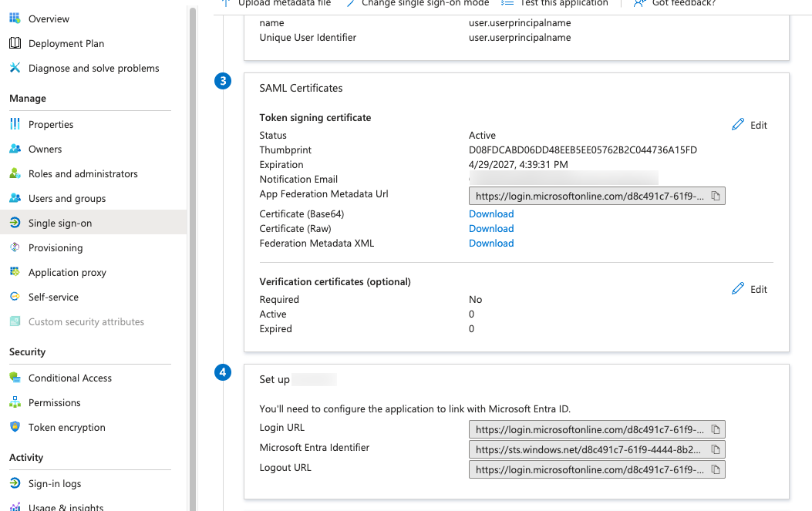Download Certificate (Raw)
812x511 pixels.
pos(491,228)
